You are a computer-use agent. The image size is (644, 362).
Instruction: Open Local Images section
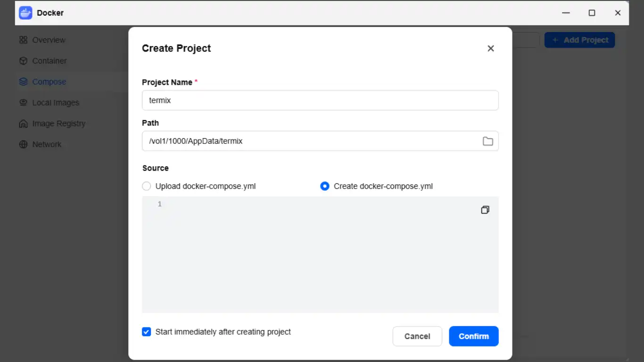click(x=56, y=103)
